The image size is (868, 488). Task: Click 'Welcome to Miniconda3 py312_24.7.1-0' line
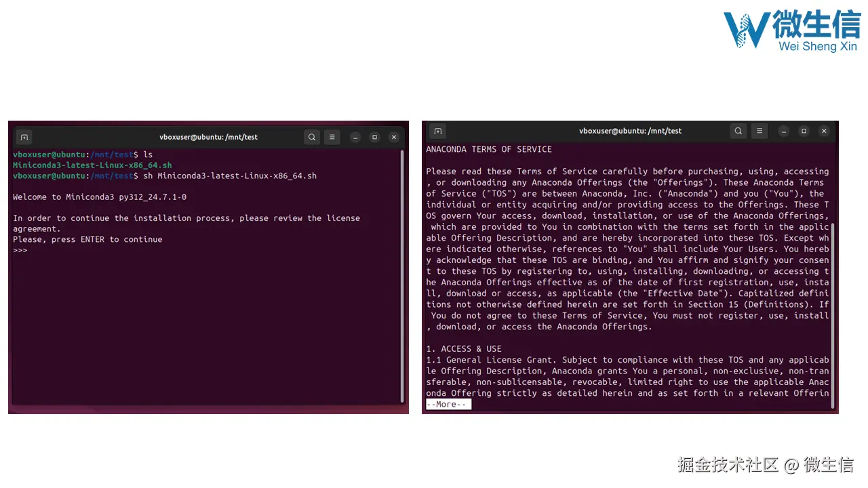(100, 197)
